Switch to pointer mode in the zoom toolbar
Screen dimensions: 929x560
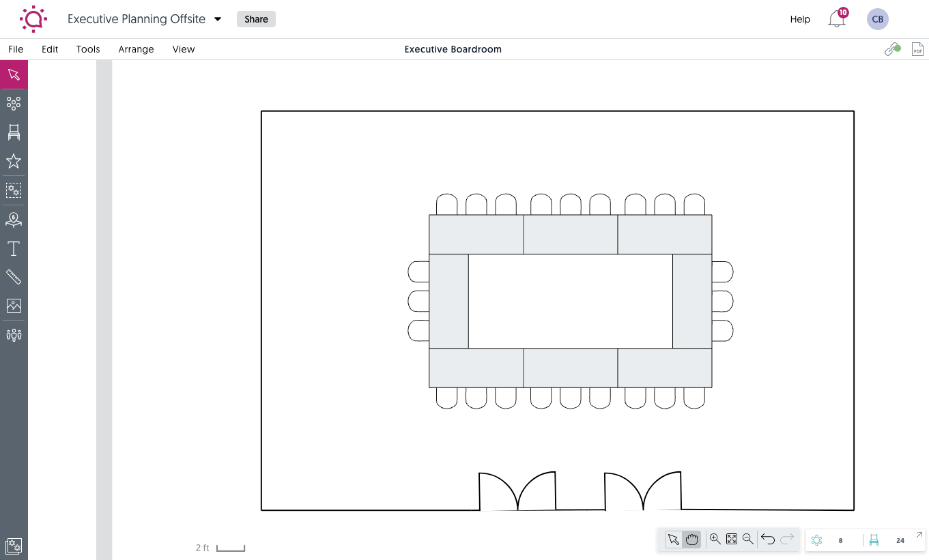[x=673, y=539]
